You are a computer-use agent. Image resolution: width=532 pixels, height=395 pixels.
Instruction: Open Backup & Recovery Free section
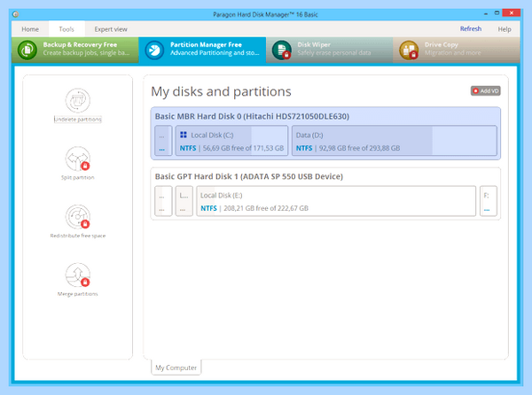point(75,50)
